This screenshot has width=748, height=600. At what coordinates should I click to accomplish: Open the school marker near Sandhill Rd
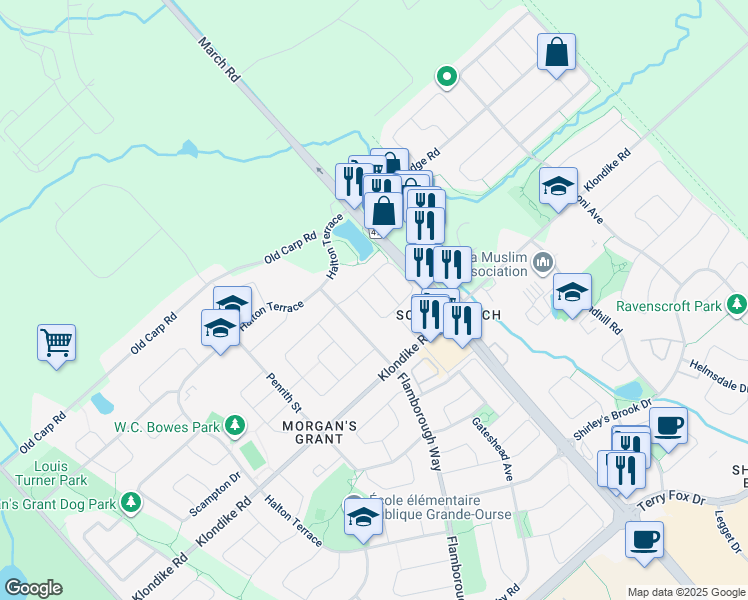point(572,295)
